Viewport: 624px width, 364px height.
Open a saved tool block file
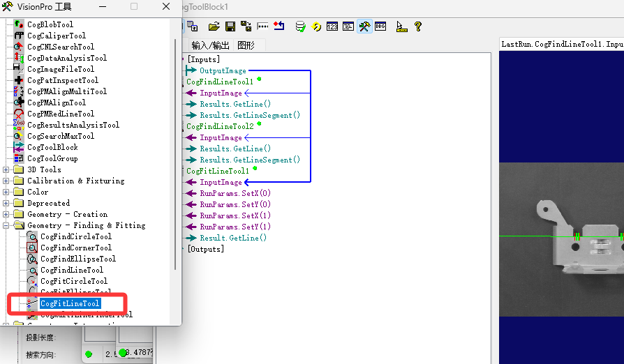tap(214, 26)
